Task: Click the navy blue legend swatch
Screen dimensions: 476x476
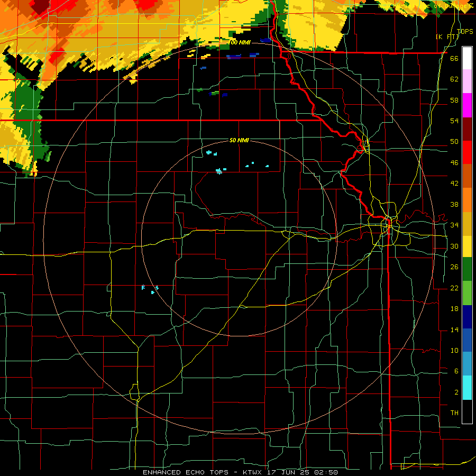Action: (467, 317)
